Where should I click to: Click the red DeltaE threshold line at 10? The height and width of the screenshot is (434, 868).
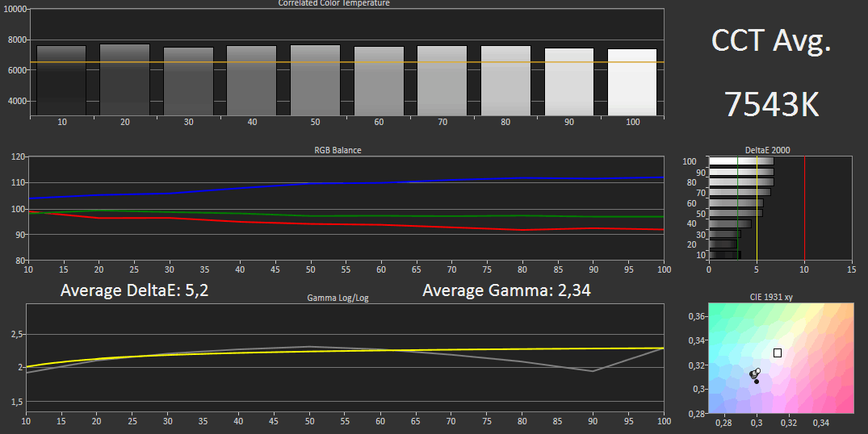(x=804, y=208)
